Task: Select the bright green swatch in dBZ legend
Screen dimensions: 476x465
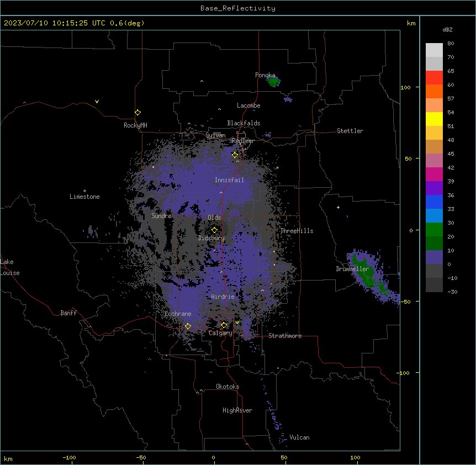Action: (434, 230)
